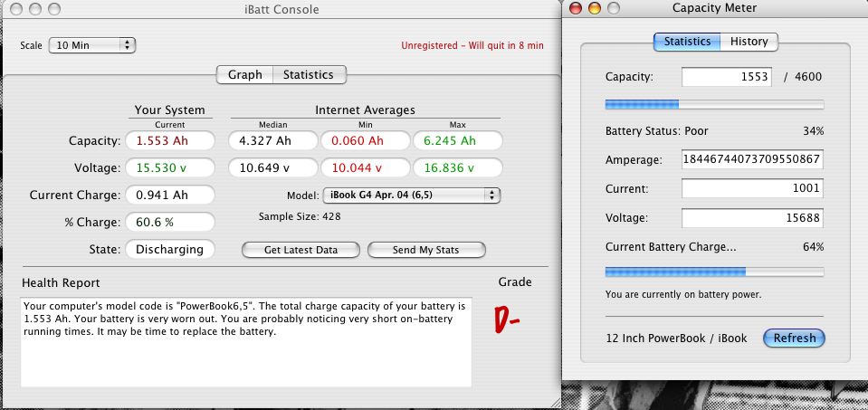Select the Statistics tab in Capacity Meter

coord(687,42)
